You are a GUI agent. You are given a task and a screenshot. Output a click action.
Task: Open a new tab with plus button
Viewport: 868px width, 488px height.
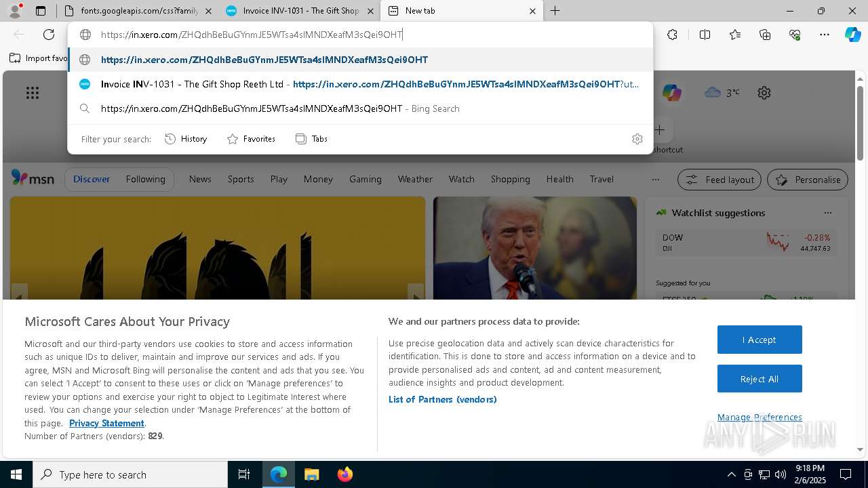pyautogui.click(x=555, y=11)
